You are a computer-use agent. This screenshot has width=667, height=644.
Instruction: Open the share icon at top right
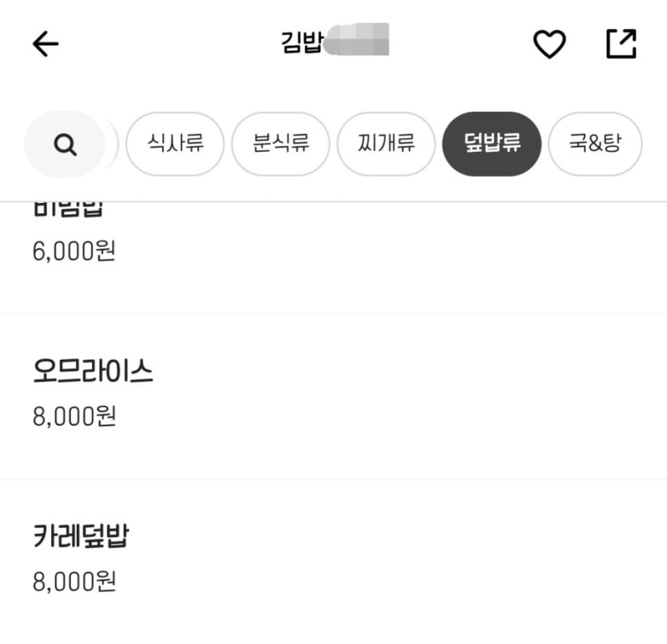tap(621, 44)
